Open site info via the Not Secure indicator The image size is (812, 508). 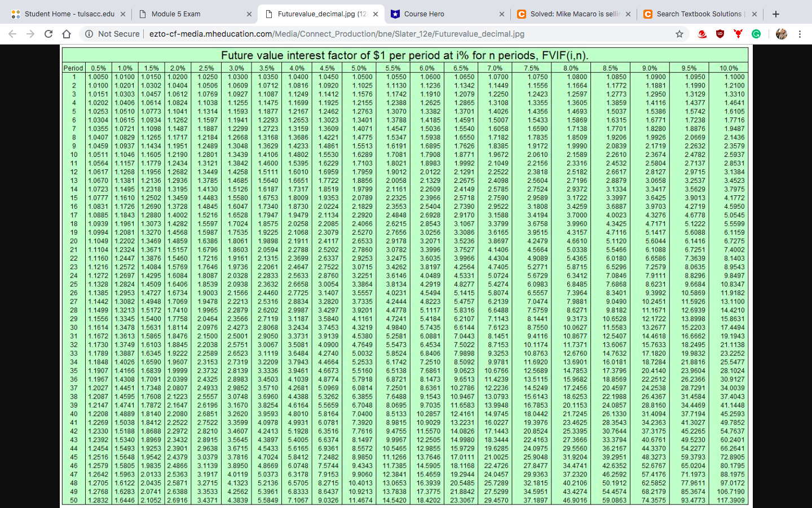tap(89, 34)
